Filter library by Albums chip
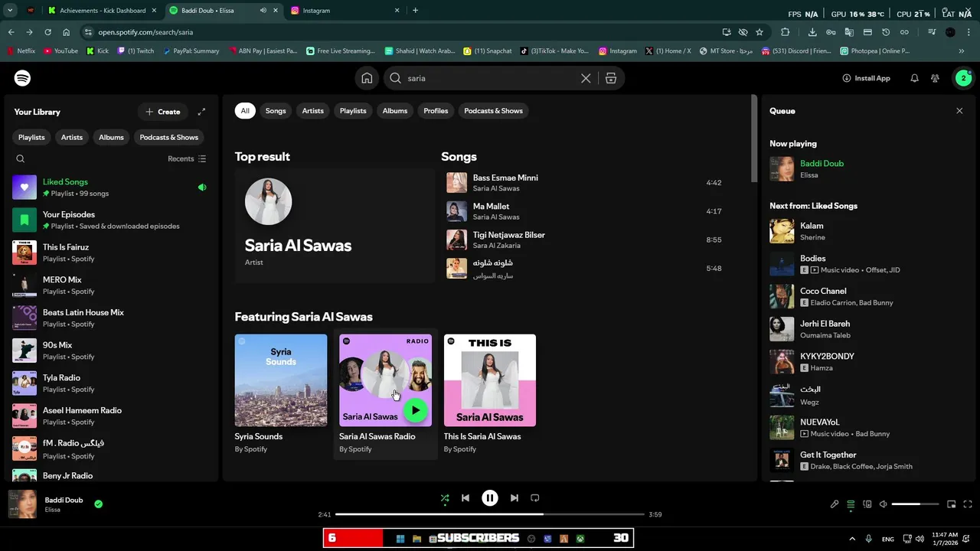 coord(111,138)
